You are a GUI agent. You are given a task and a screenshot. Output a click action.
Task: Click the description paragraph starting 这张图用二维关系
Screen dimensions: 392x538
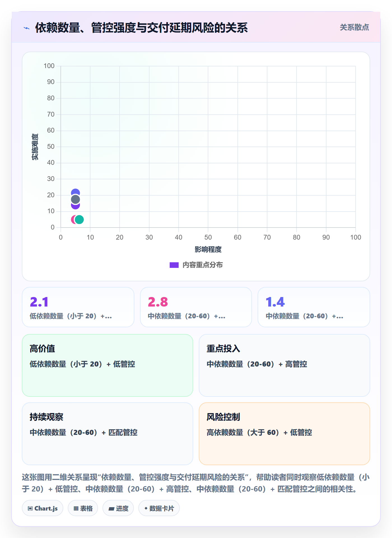[x=196, y=483]
